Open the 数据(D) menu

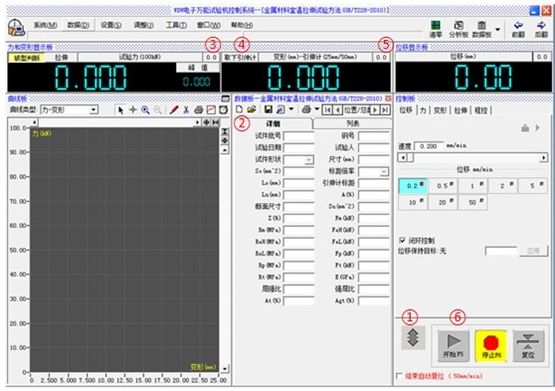point(78,25)
